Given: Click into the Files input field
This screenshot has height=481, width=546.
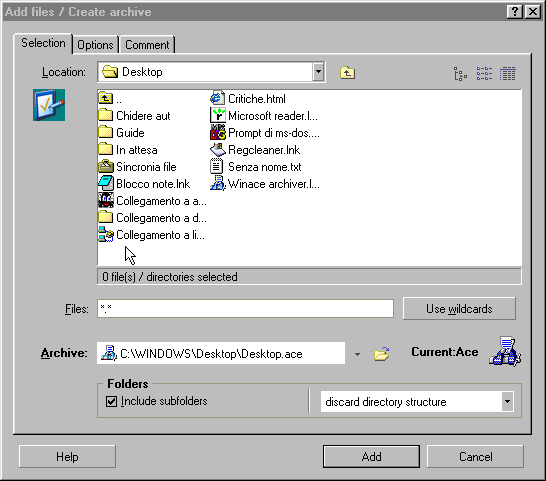Looking at the screenshot, I should point(245,309).
